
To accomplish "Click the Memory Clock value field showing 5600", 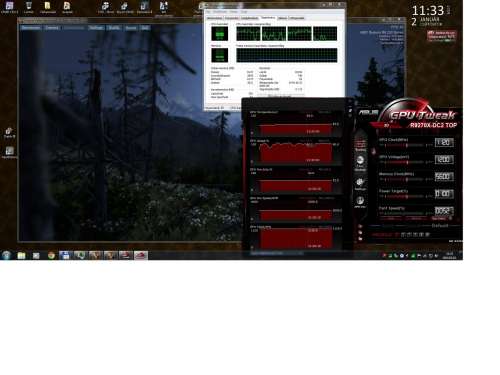I will point(444,176).
